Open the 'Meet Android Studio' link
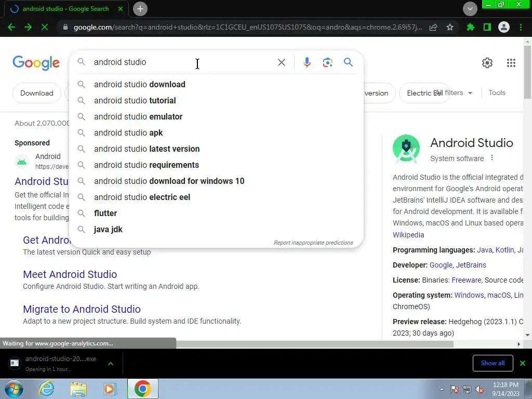The width and height of the screenshot is (532, 399). tap(70, 274)
